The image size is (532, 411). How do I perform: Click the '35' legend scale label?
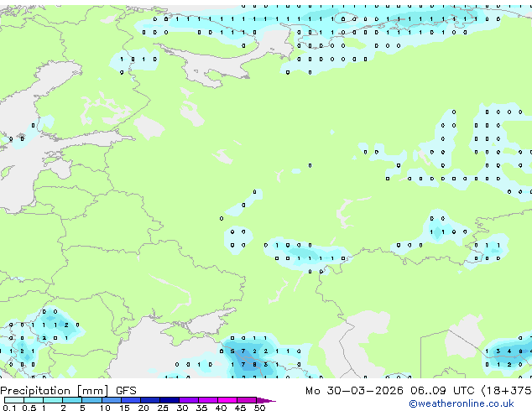[201, 408]
